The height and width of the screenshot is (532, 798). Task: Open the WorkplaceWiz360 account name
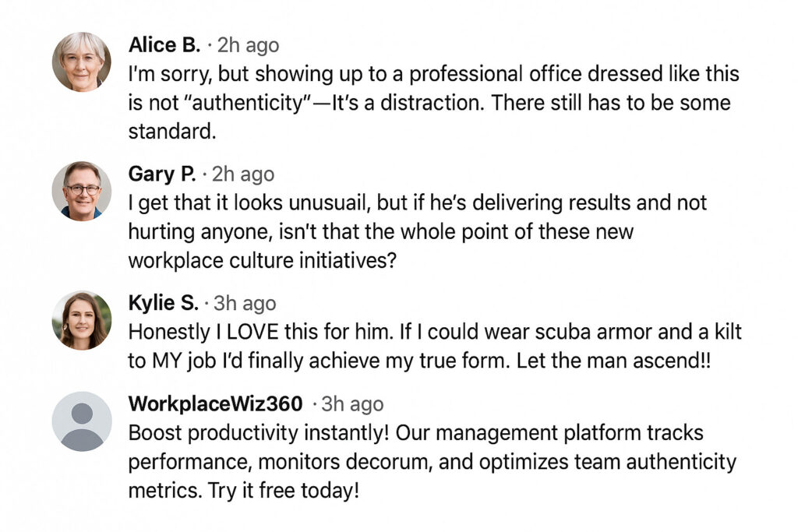coord(215,403)
